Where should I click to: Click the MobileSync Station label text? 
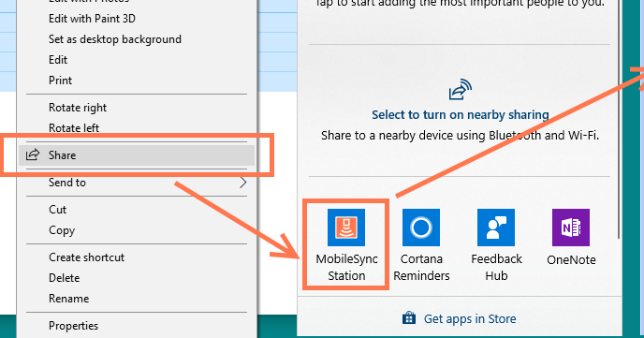coord(346,268)
